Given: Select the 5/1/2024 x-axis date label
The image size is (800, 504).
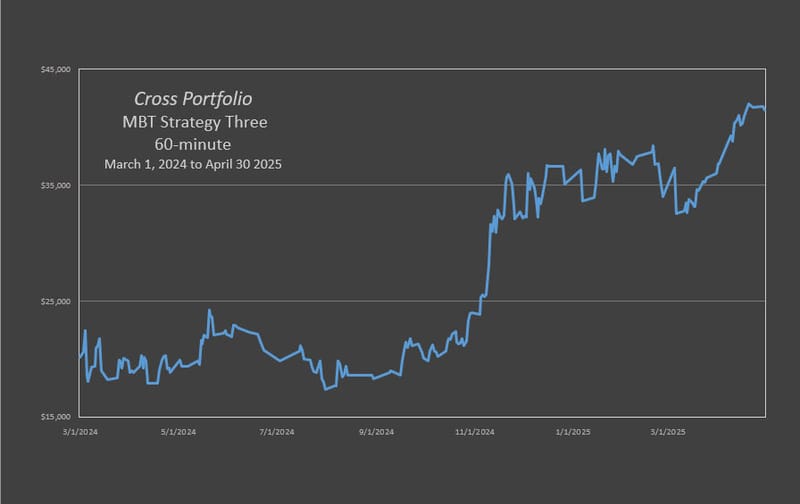Looking at the screenshot, I should click(x=179, y=432).
